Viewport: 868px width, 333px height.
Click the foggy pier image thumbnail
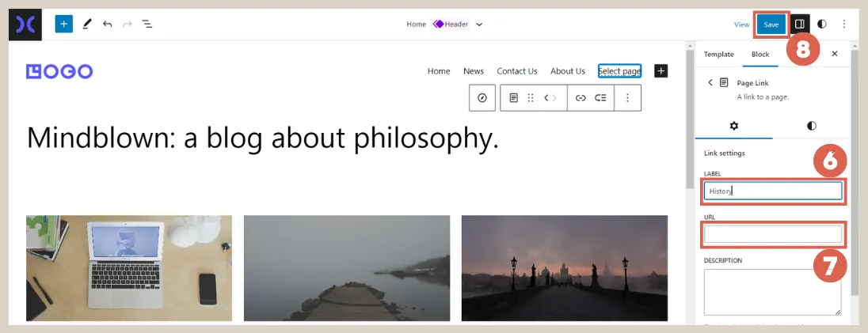pyautogui.click(x=347, y=268)
